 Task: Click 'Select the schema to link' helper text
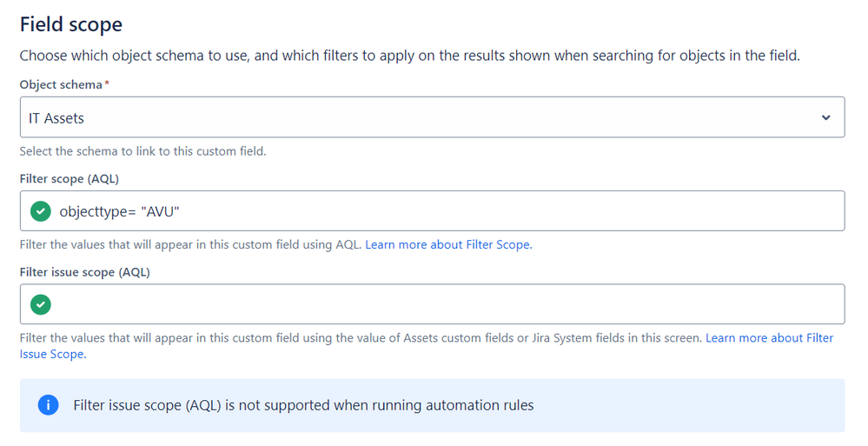pyautogui.click(x=142, y=151)
